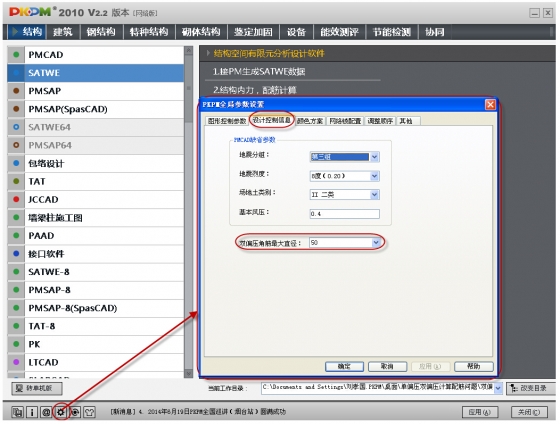This screenshot has height=424, width=560.
Task: Select the 包络设计 module row
Action: (x=96, y=164)
